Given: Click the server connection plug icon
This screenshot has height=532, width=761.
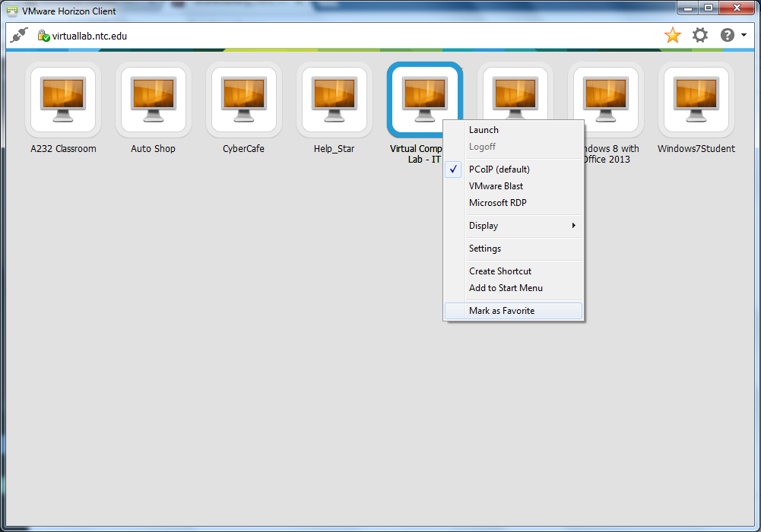Looking at the screenshot, I should (19, 36).
